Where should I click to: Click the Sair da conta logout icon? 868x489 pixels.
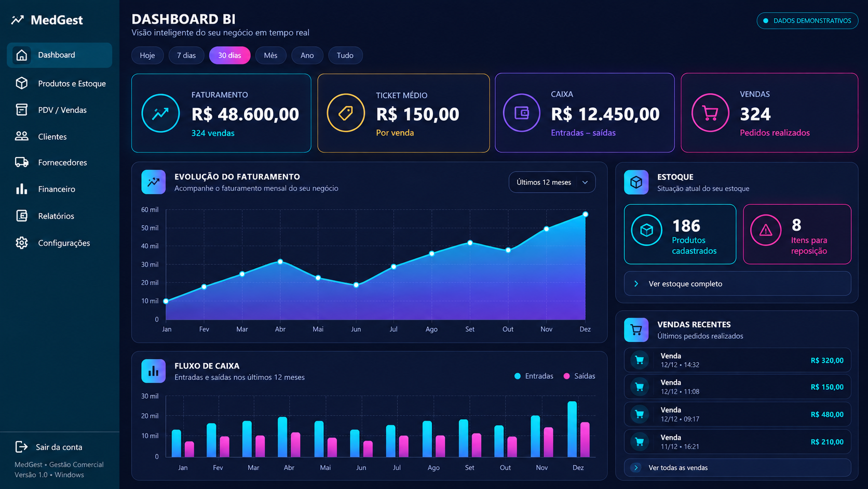click(21, 447)
